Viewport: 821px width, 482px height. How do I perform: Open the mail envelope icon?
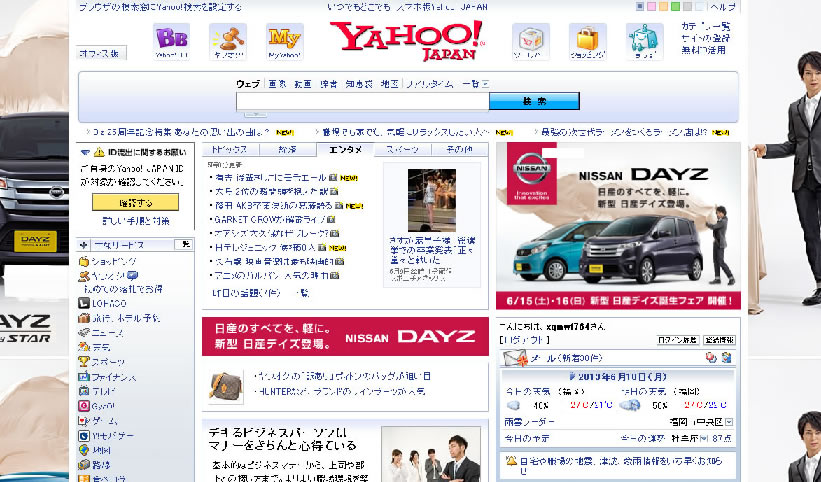(515, 358)
